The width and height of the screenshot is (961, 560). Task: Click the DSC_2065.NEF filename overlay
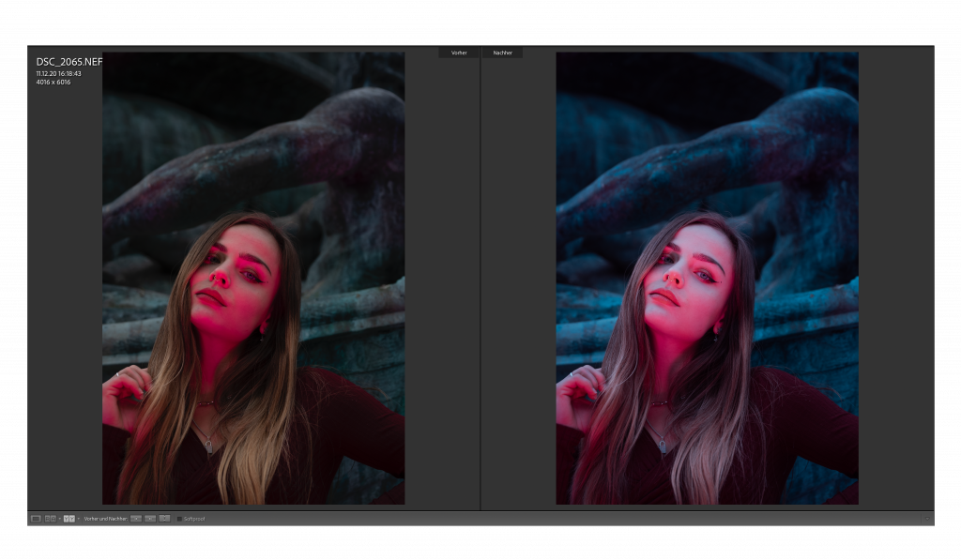coord(69,62)
